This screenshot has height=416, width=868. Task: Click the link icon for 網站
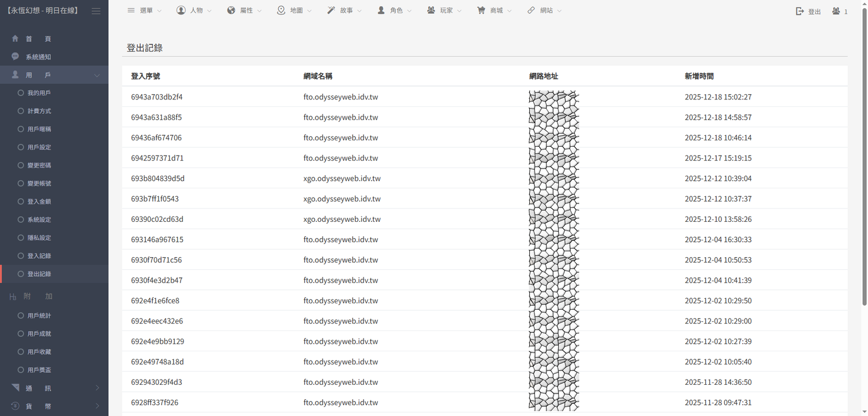(531, 10)
